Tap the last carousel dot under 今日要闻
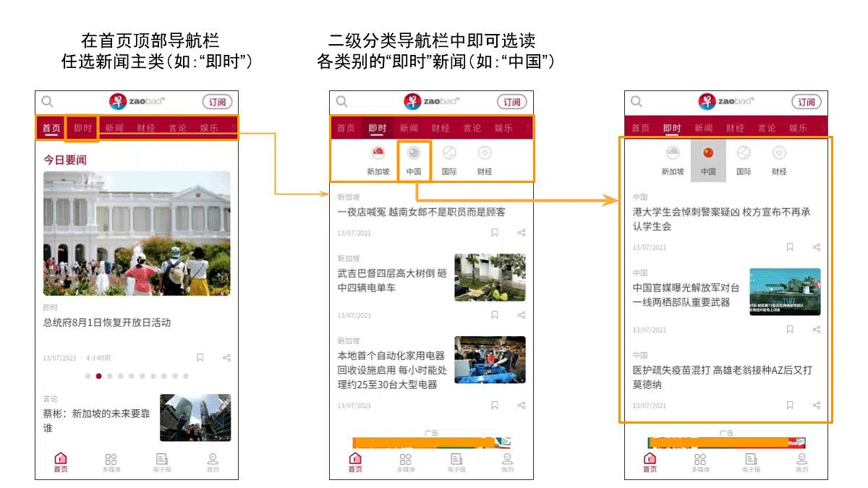The height and width of the screenshot is (488, 868). click(186, 376)
